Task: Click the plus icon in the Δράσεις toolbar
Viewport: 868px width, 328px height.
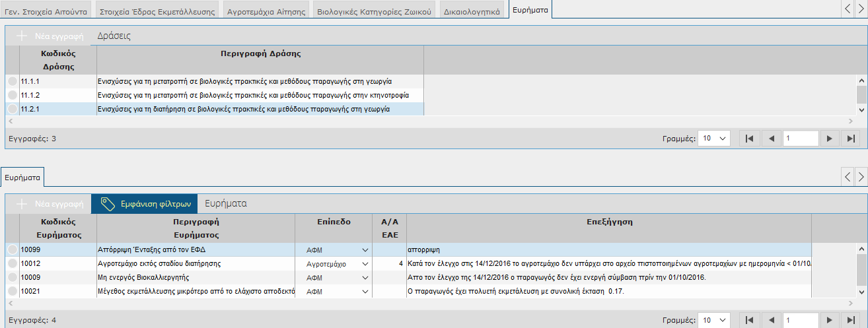Action: tap(22, 36)
